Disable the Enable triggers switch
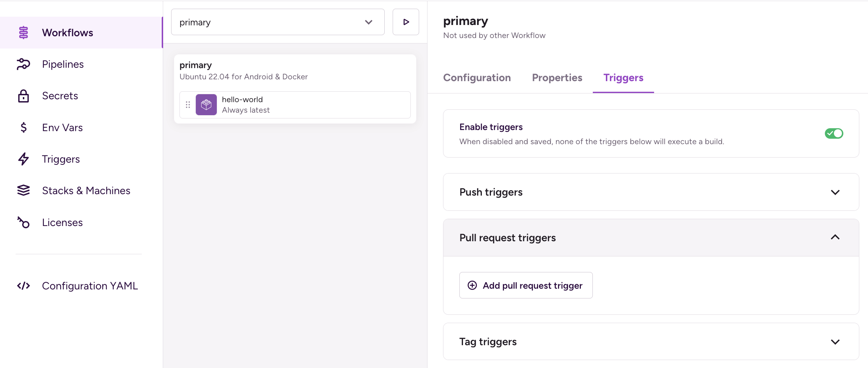Screen dimensions: 868x368 coord(834,133)
